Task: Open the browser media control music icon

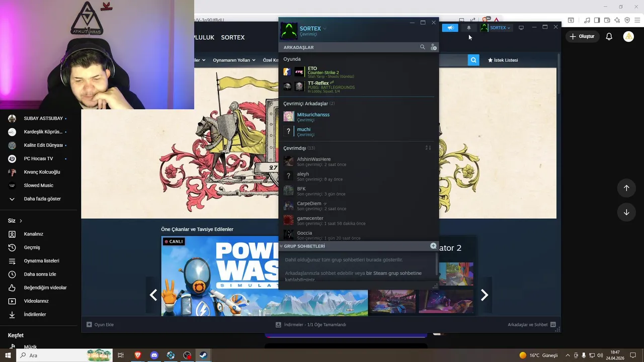Action: click(x=587, y=20)
